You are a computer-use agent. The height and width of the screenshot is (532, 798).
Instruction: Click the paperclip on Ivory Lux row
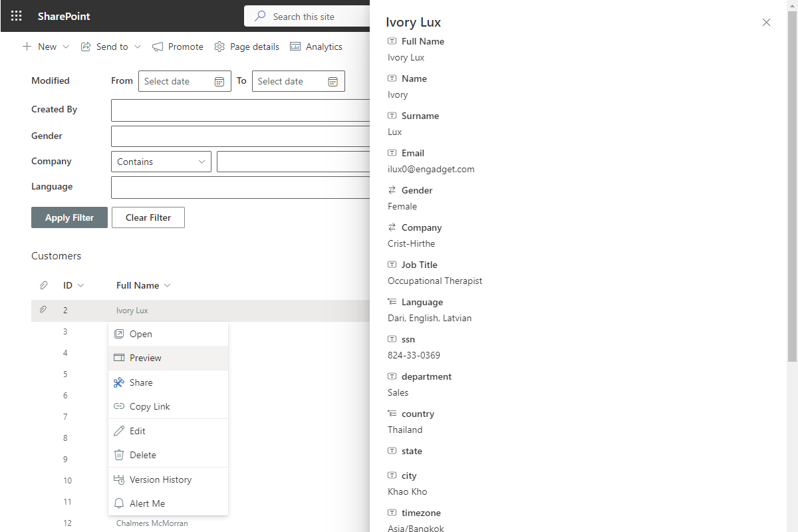click(x=43, y=310)
